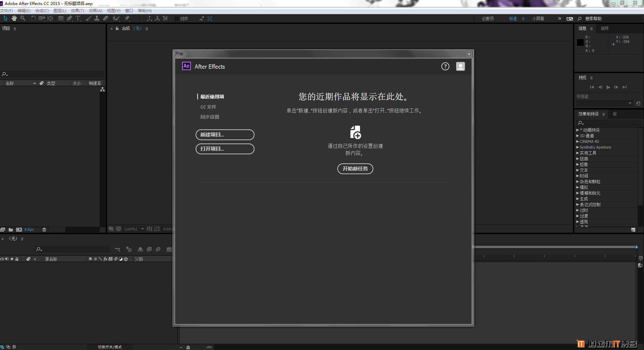Toggle the video eye column switch
The height and width of the screenshot is (350, 644).
point(2,259)
